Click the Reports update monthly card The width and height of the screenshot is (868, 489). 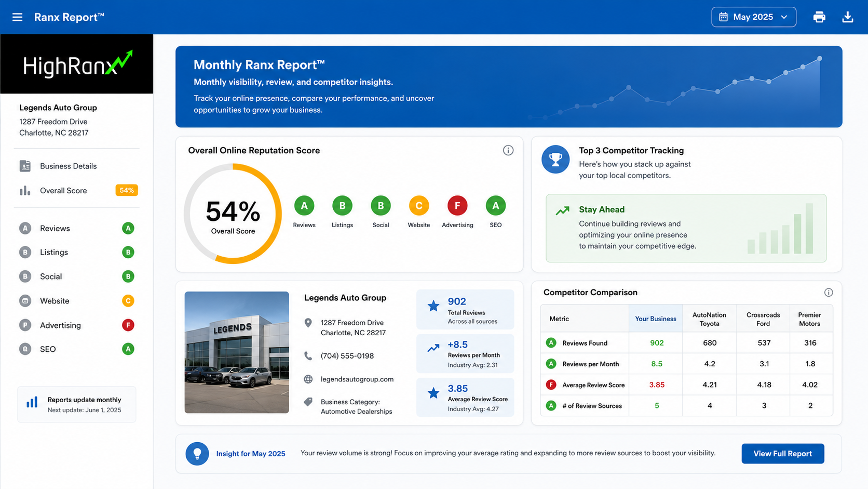[77, 404]
